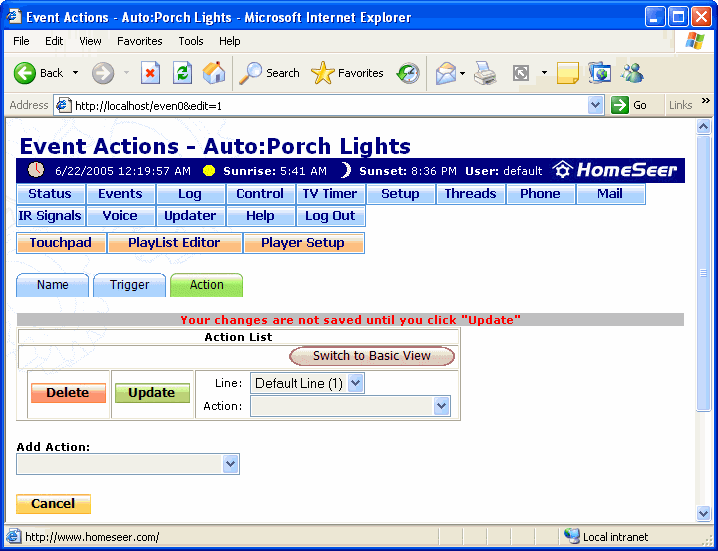Click the Mail envelope icon
Image resolution: width=718 pixels, height=551 pixels.
[x=446, y=73]
